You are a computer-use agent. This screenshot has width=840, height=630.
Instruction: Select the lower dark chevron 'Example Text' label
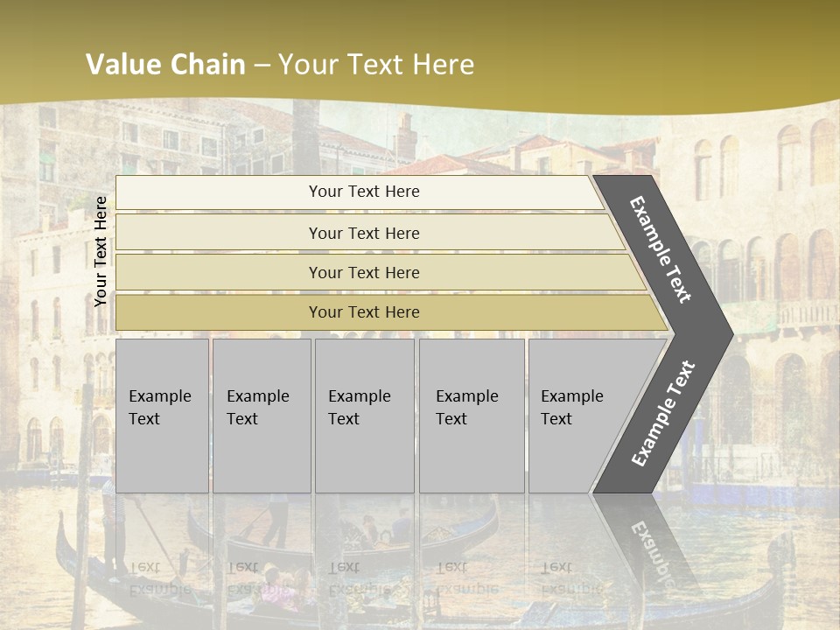click(663, 413)
